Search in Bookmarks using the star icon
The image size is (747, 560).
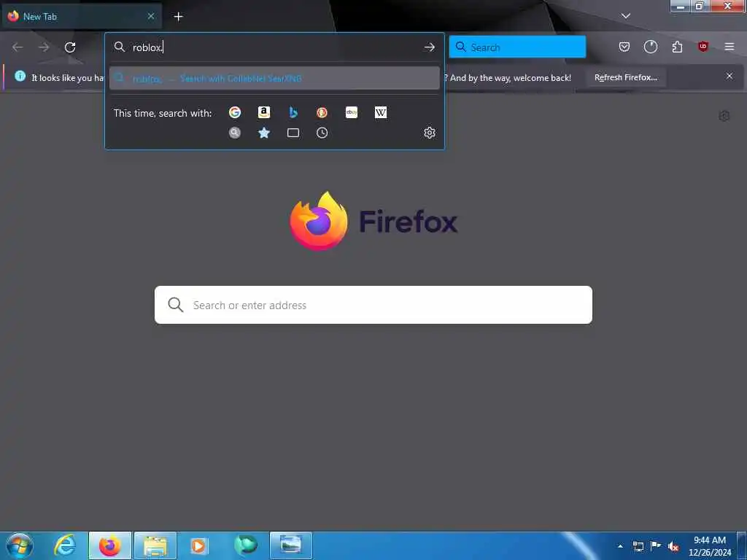click(x=264, y=133)
